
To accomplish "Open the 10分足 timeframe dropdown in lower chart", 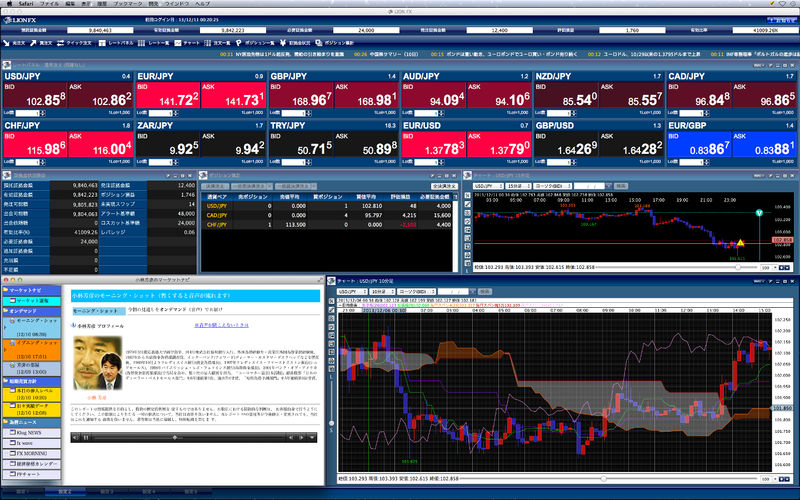I will tap(383, 291).
